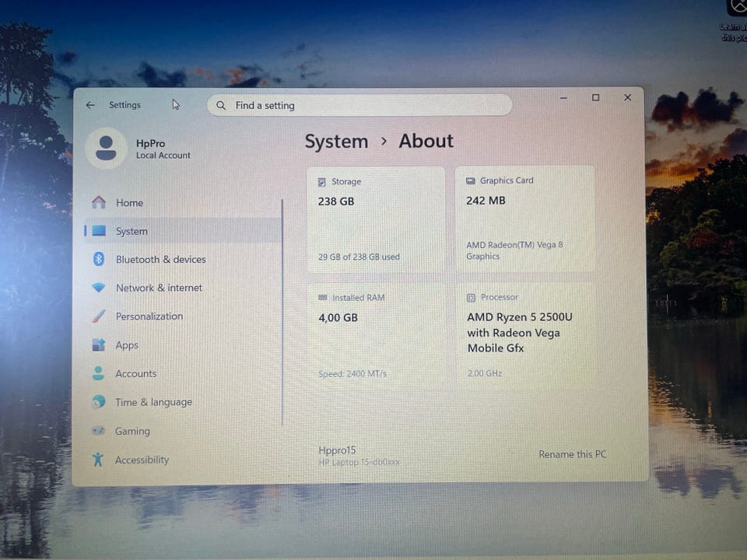The image size is (747, 560).
Task: Click the Storage card disk icon
Action: pyautogui.click(x=322, y=182)
